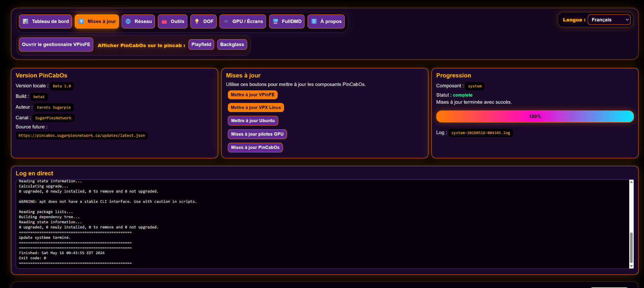Click the Beta 1.0 version value
Image resolution: width=644 pixels, height=288 pixels.
click(62, 86)
